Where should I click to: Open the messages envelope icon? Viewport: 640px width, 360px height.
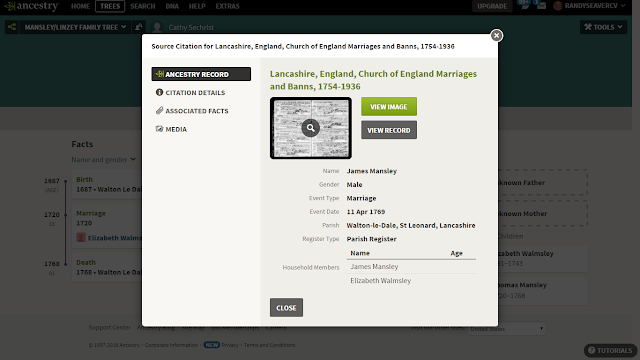pos(541,6)
